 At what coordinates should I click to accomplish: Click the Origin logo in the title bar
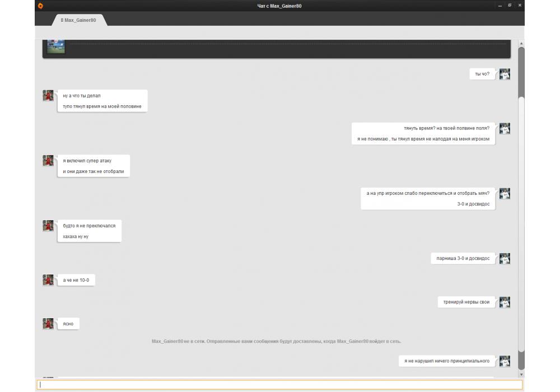[x=40, y=6]
